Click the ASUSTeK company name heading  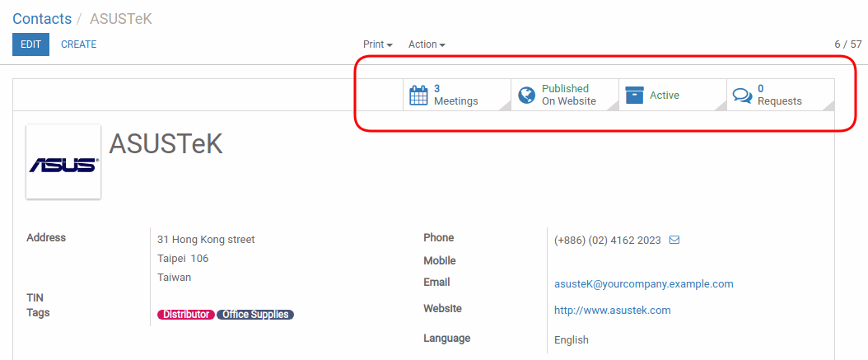pyautogui.click(x=166, y=144)
